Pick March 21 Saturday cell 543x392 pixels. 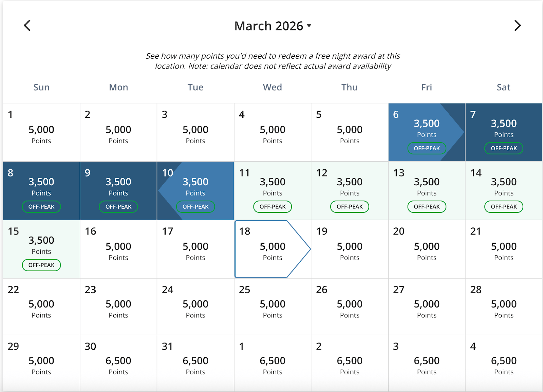click(504, 249)
